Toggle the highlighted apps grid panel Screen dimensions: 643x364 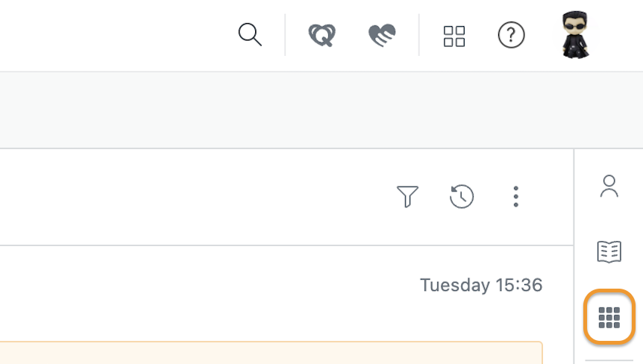(x=609, y=317)
